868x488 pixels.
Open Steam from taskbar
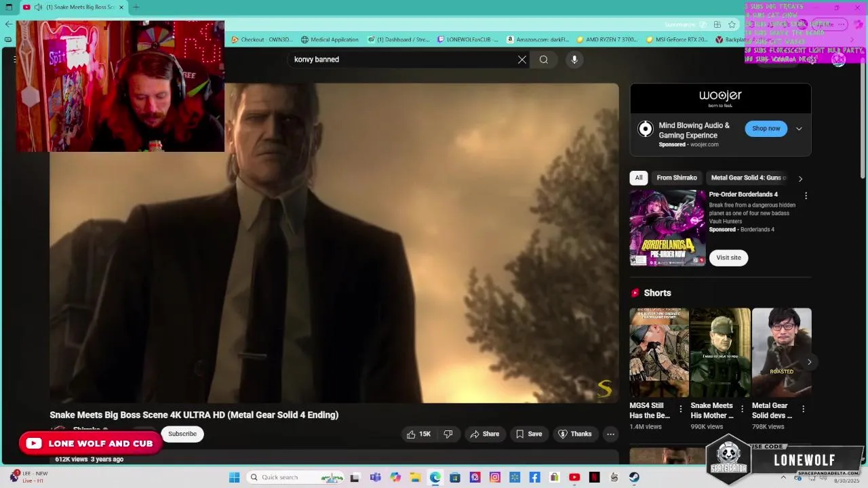[634, 477]
